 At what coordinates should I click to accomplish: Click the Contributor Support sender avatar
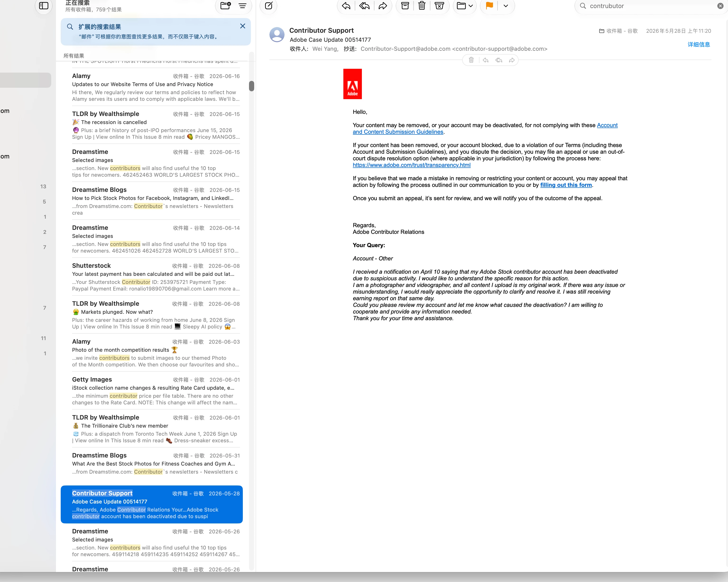tap(277, 34)
